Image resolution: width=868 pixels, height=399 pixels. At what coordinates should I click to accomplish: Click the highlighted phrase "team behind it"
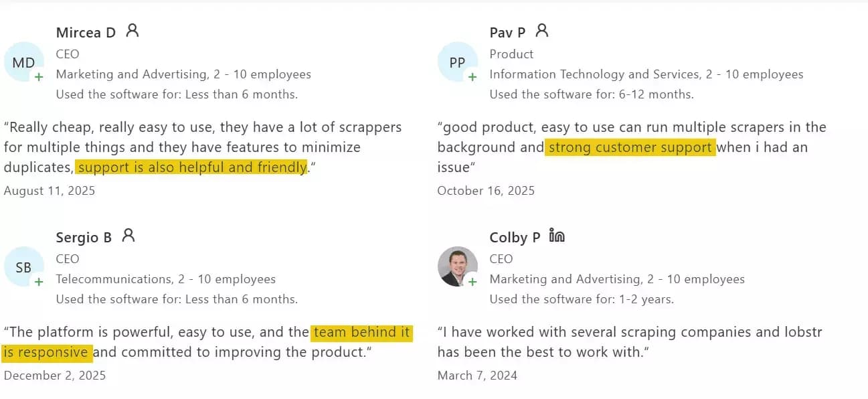click(x=361, y=332)
